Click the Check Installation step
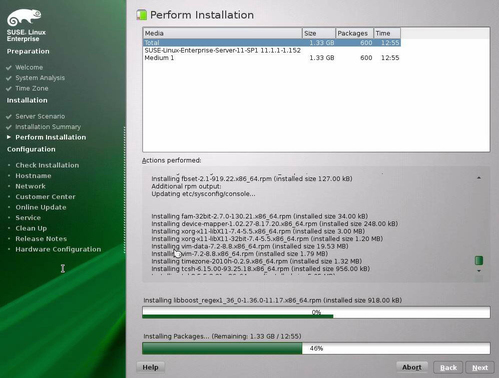This screenshot has height=378, width=499. pyautogui.click(x=47, y=165)
